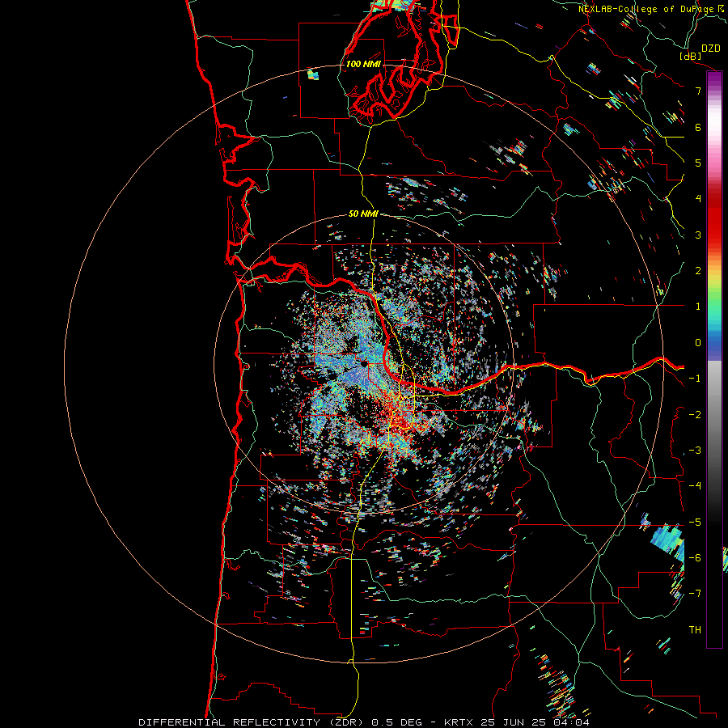
Task: Click the 100 NMI range ring label
Action: (363, 64)
